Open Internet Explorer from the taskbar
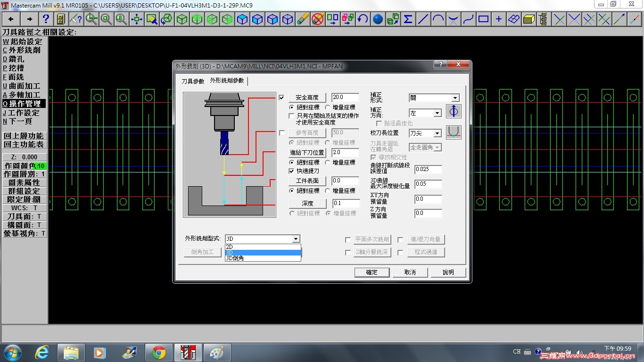This screenshot has width=644, height=362. point(42,353)
